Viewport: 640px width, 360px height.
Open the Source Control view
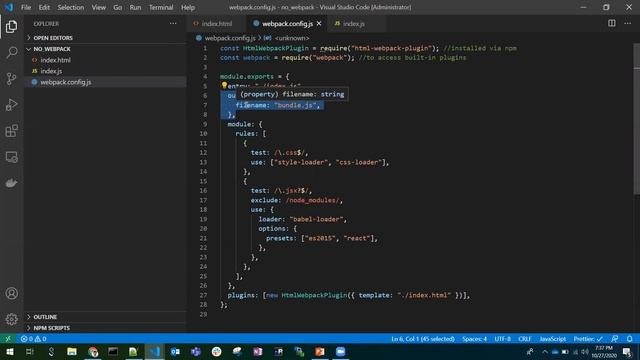click(x=11, y=78)
